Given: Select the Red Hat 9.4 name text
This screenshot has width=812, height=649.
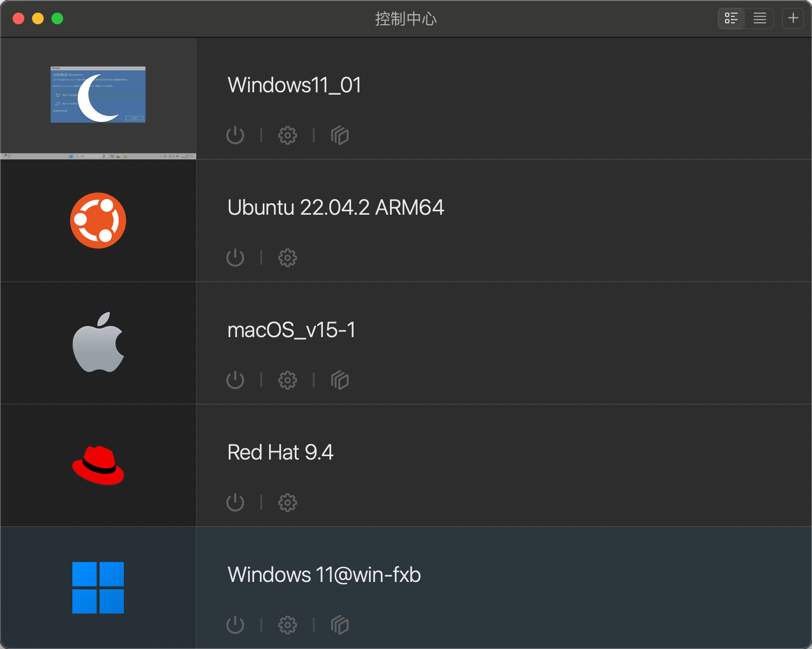Looking at the screenshot, I should [x=280, y=452].
